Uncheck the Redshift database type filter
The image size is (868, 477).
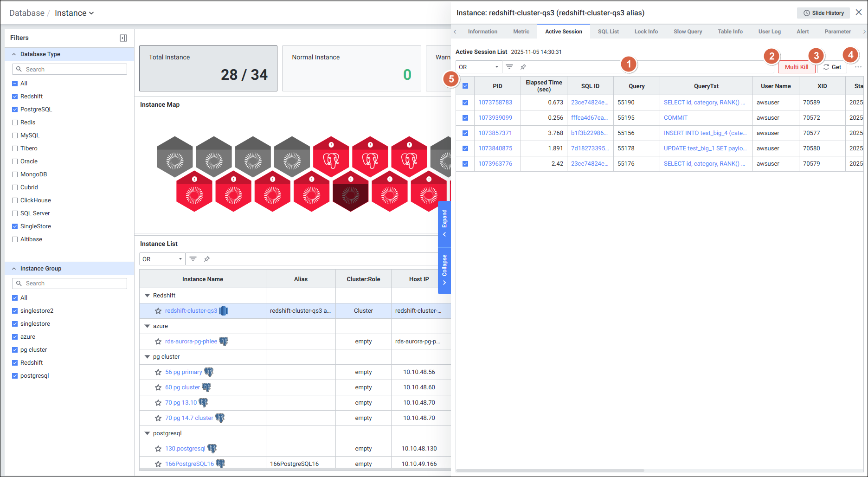point(15,97)
